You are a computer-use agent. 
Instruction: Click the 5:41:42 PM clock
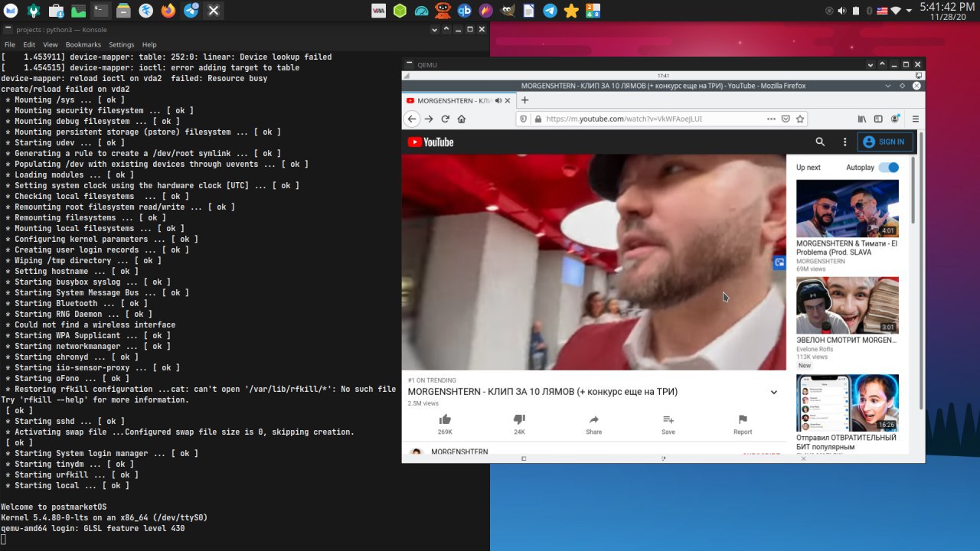(x=947, y=6)
